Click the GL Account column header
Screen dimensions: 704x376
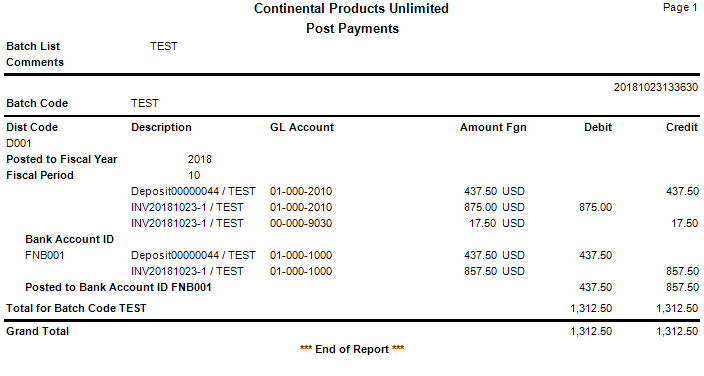(302, 127)
